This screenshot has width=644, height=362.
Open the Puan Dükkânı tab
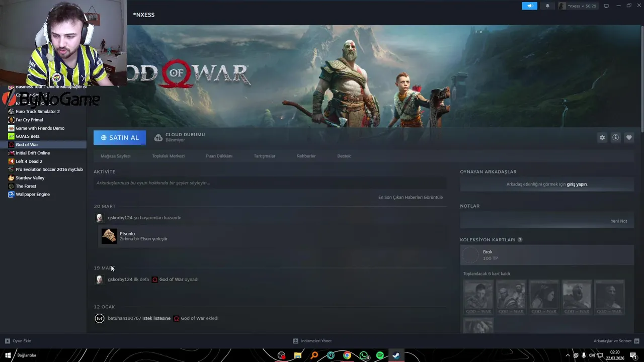tap(219, 156)
